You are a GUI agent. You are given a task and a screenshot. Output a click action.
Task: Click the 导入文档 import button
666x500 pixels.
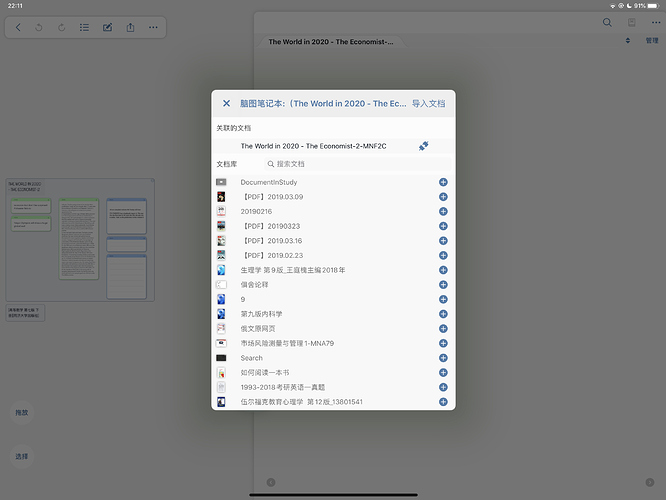[x=429, y=104]
